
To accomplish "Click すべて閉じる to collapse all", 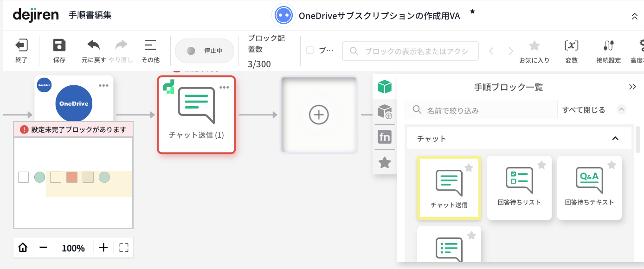I will 584,110.
